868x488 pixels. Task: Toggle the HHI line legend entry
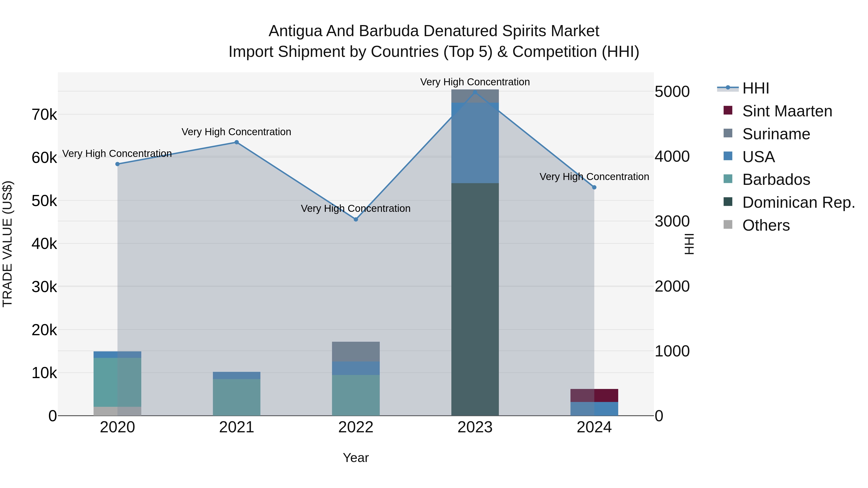click(x=743, y=88)
